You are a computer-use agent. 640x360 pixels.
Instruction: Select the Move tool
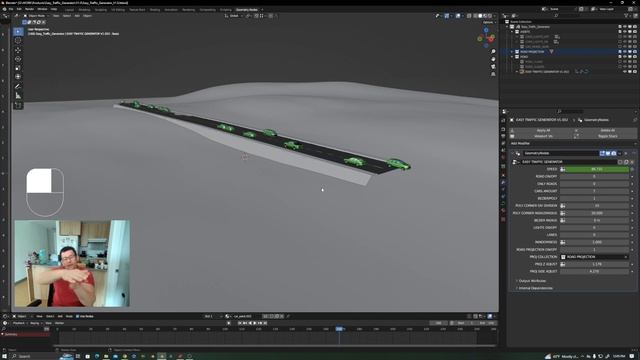18,50
